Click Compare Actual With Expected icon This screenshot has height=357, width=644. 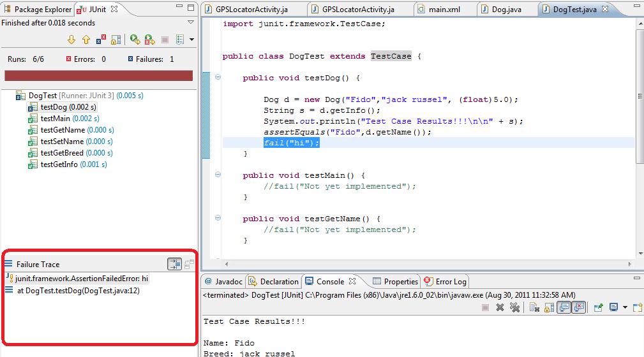pos(189,265)
